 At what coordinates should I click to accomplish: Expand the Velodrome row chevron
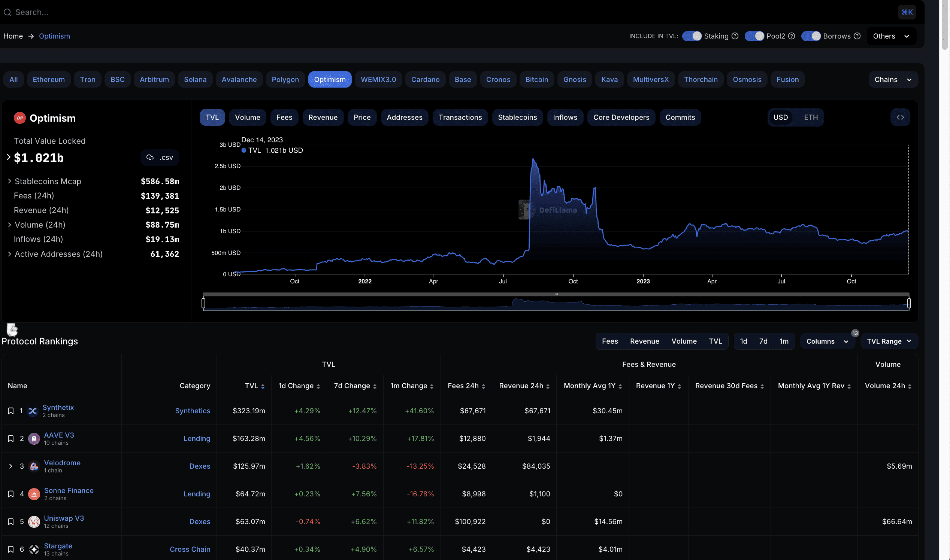click(10, 466)
